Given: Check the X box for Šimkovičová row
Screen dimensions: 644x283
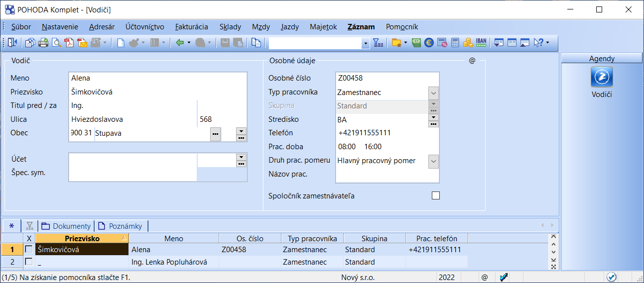Looking at the screenshot, I should 29,249.
